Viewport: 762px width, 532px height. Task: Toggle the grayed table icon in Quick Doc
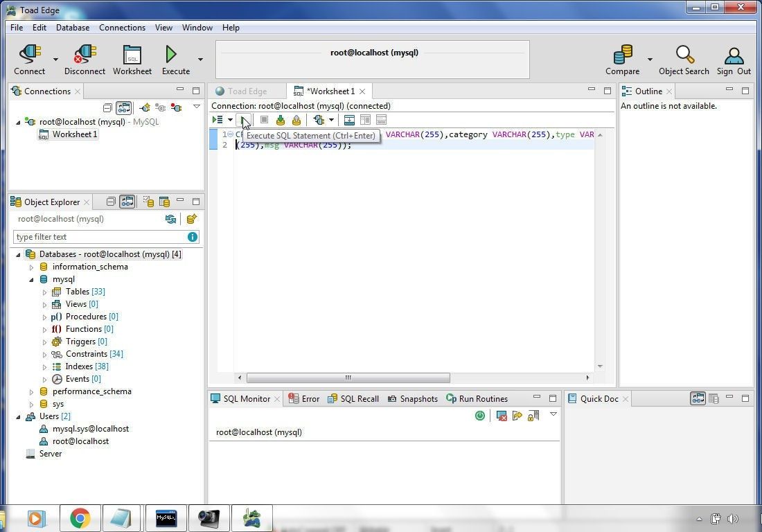714,398
